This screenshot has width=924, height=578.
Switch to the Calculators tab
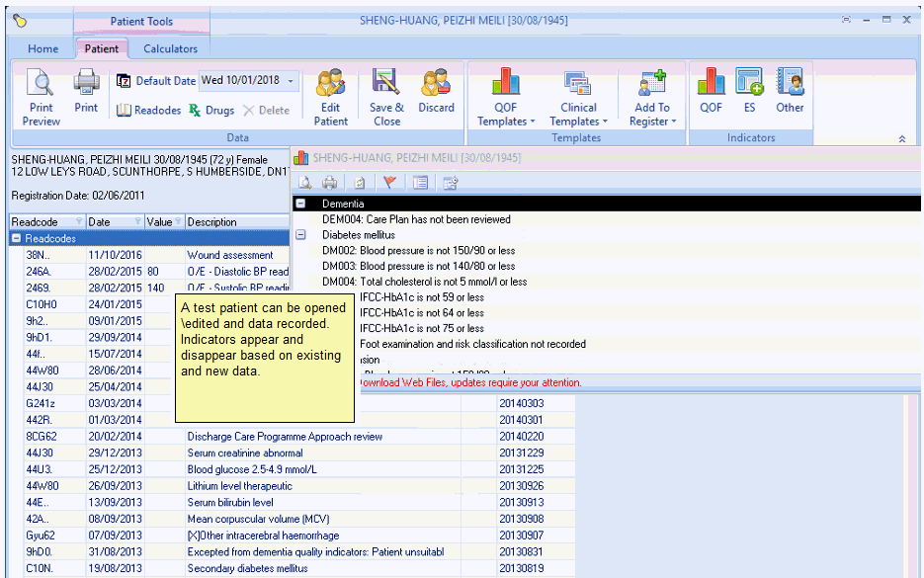click(170, 48)
